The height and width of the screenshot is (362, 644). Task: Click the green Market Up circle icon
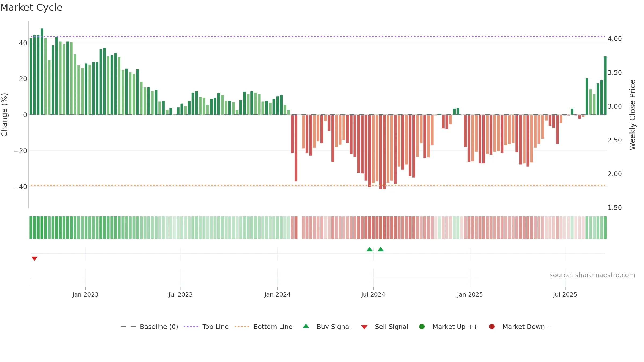click(x=422, y=327)
